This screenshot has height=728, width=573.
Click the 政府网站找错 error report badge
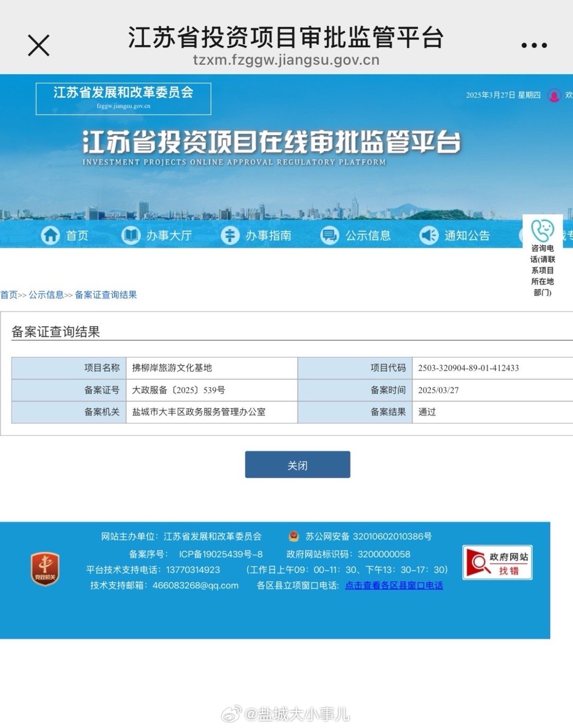(x=497, y=563)
